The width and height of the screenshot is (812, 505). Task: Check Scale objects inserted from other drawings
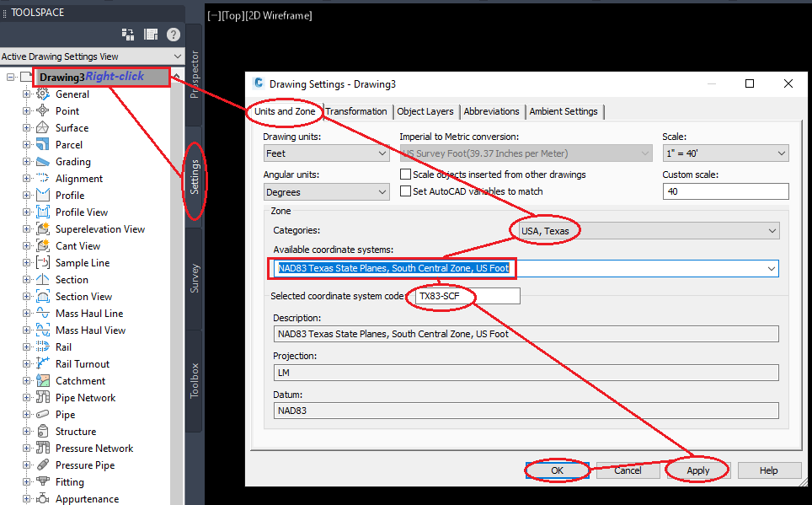click(405, 173)
